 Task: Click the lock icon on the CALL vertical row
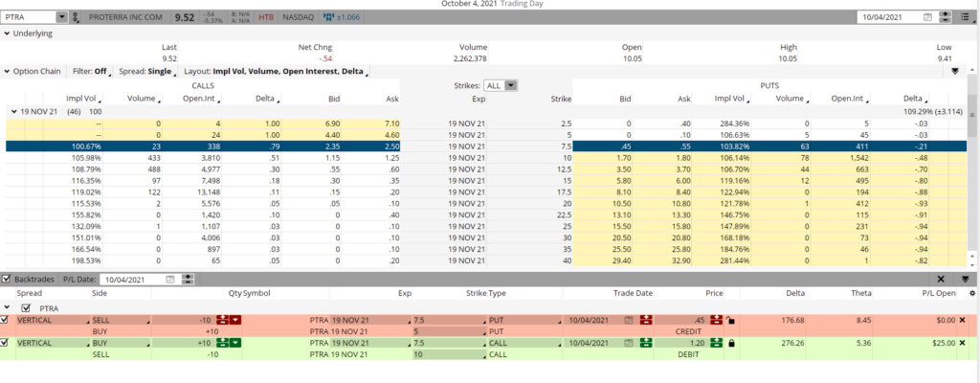click(732, 343)
